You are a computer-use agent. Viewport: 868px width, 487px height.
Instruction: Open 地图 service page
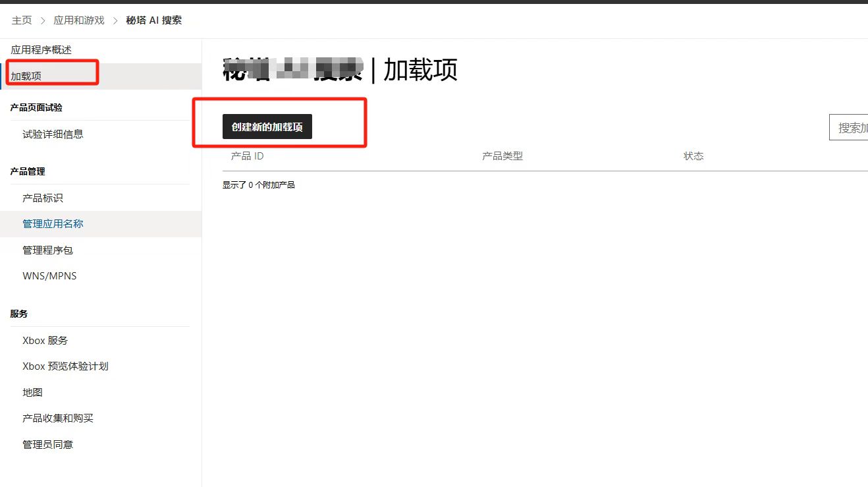[x=32, y=393]
